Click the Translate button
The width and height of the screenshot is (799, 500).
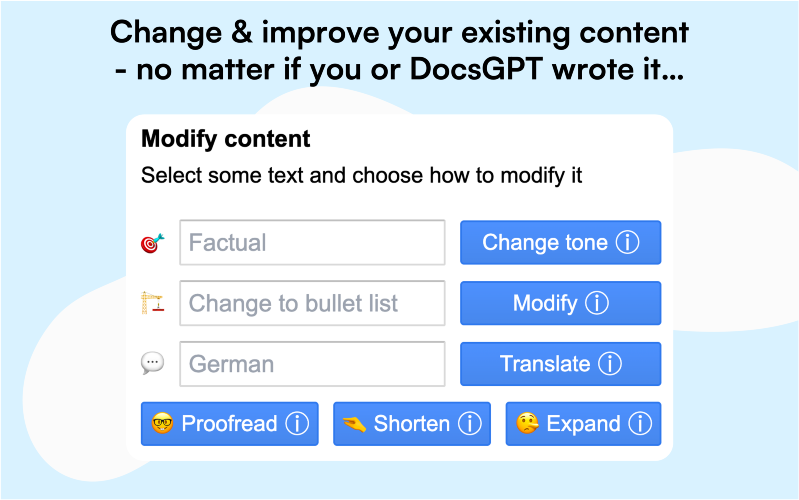561,363
